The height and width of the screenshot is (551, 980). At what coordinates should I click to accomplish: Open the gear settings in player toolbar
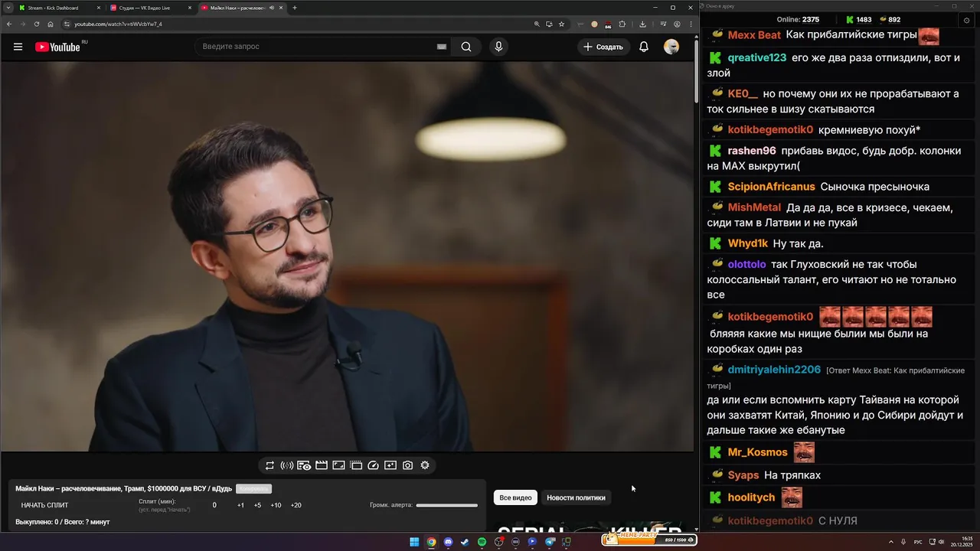(425, 465)
